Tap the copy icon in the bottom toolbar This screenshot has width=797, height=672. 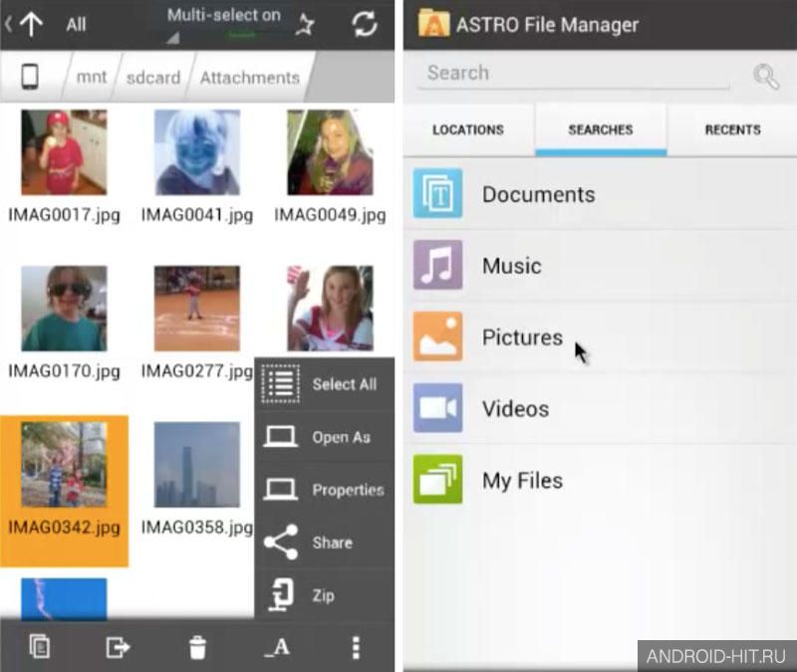tap(39, 646)
